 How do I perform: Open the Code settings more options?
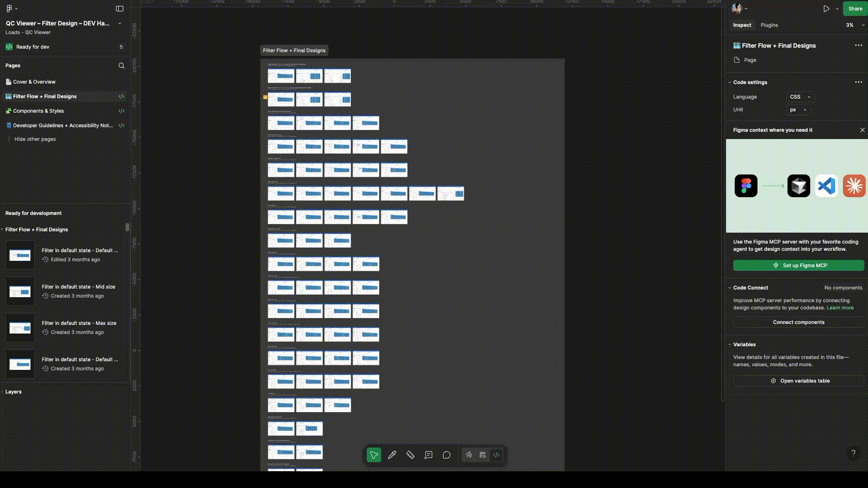click(x=858, y=82)
